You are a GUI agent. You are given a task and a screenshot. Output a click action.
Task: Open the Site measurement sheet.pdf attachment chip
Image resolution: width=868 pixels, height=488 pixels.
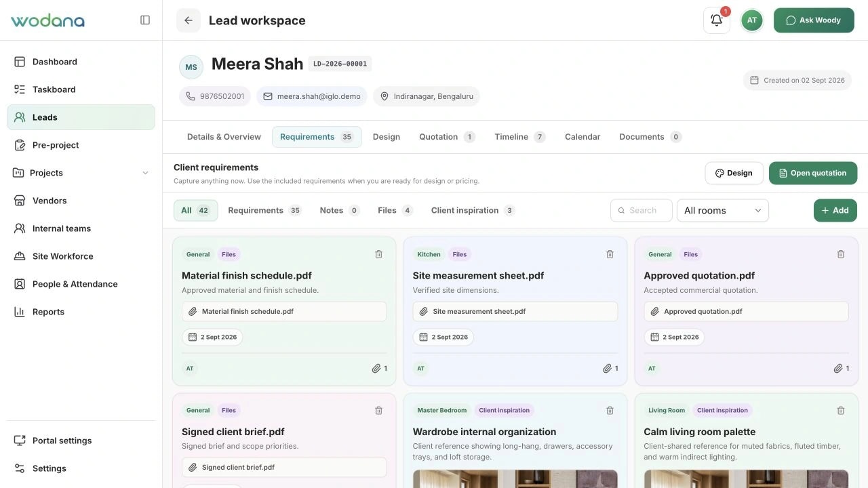click(x=515, y=312)
